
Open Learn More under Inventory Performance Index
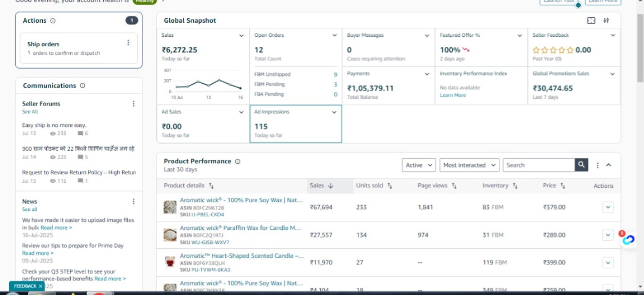pos(453,95)
